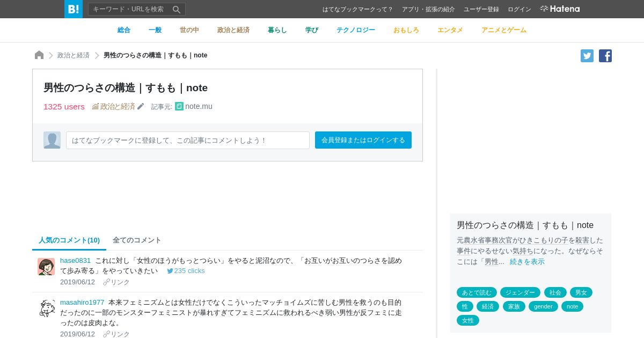Click sidebar article title link
This screenshot has height=338, width=644.
[x=525, y=225]
